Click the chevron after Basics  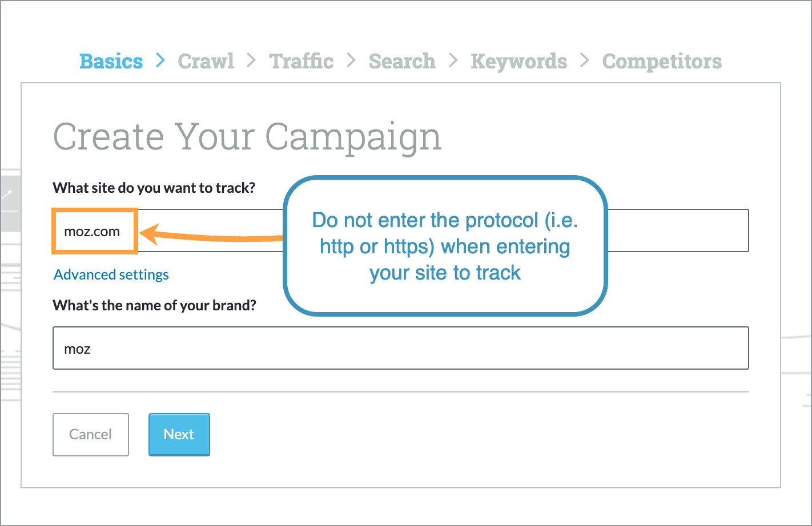pos(160,60)
